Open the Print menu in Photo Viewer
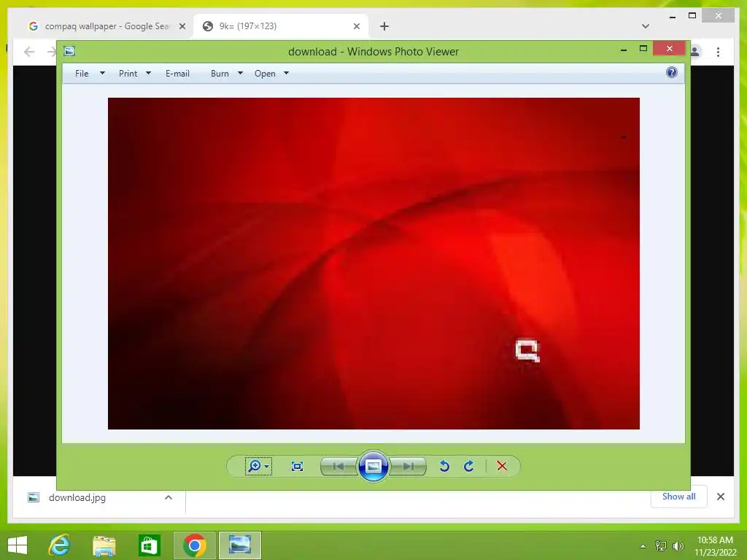This screenshot has height=560, width=747. (x=128, y=74)
